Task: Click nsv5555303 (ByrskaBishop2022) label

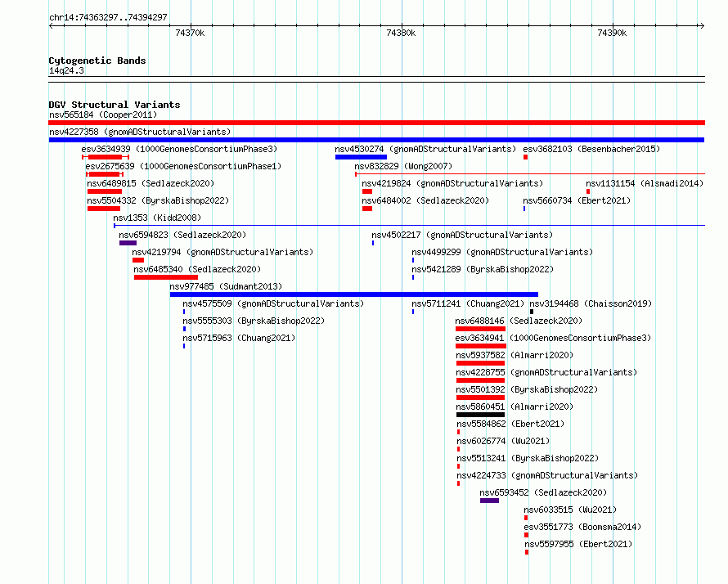Action: [x=254, y=321]
